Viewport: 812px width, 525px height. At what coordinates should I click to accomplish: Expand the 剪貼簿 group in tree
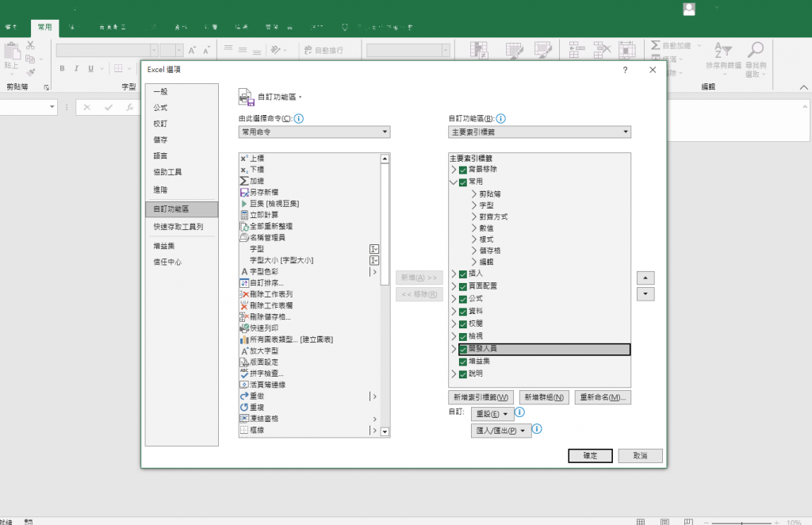click(474, 194)
